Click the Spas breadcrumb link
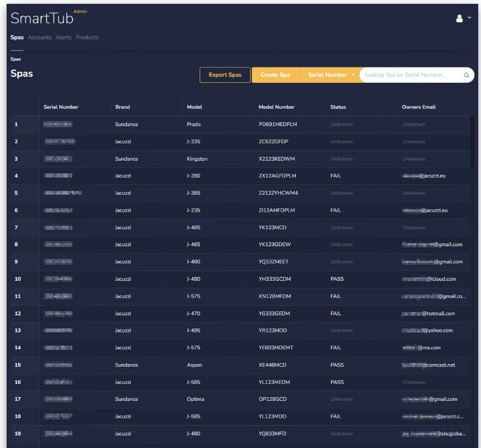 tap(16, 59)
